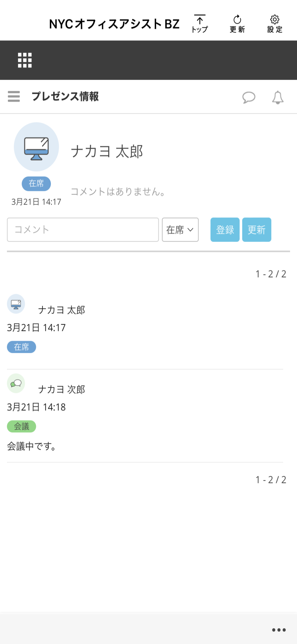Select ナカヨ 次郎 in the list
This screenshot has width=297, height=644.
tap(61, 389)
